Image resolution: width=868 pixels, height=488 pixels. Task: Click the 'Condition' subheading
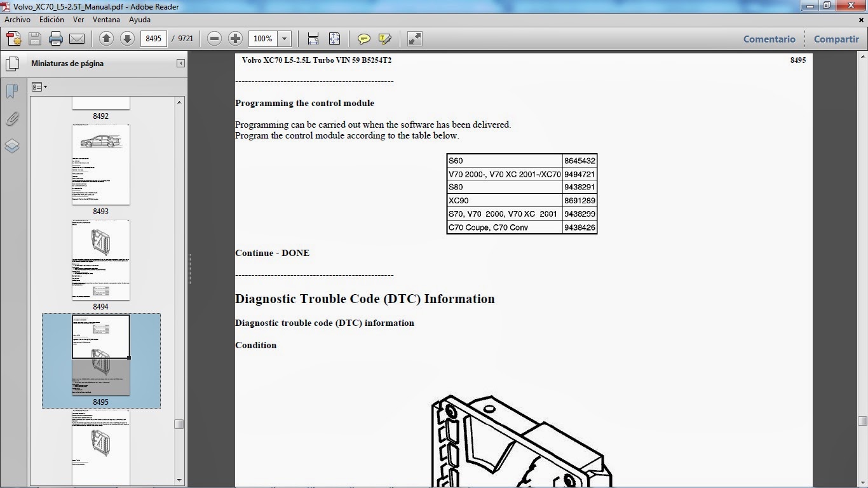(x=255, y=345)
